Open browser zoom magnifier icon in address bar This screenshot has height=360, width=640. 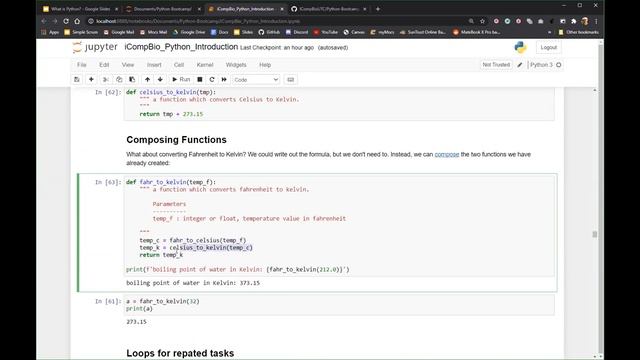point(471,21)
